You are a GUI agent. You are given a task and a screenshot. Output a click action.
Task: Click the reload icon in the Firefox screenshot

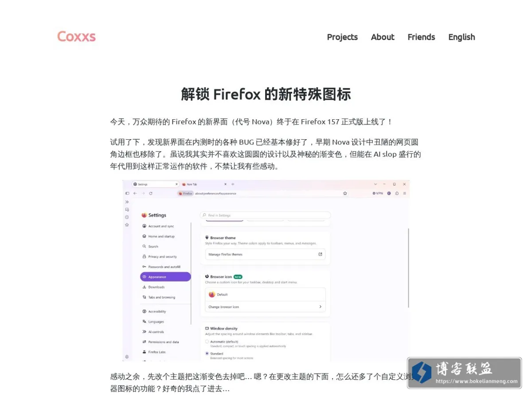pyautogui.click(x=151, y=193)
